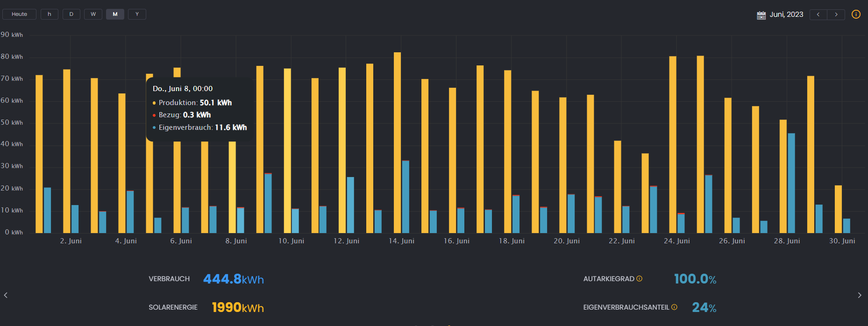
Task: Open the calendar icon date picker
Action: coord(761,15)
